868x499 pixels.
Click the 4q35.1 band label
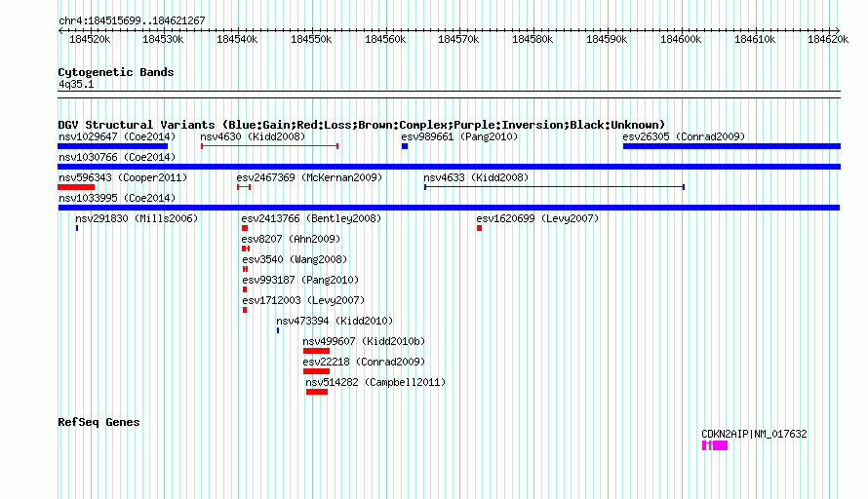click(x=76, y=84)
